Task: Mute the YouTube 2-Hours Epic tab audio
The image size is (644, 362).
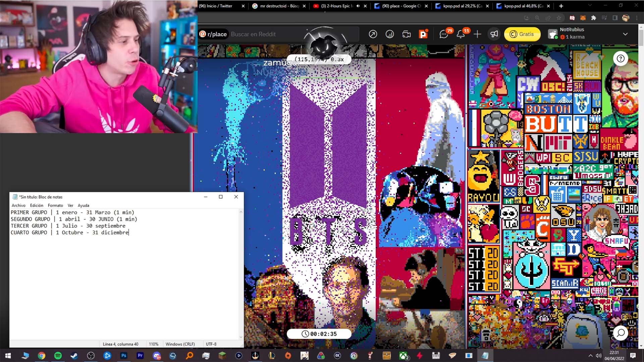Action: click(358, 6)
